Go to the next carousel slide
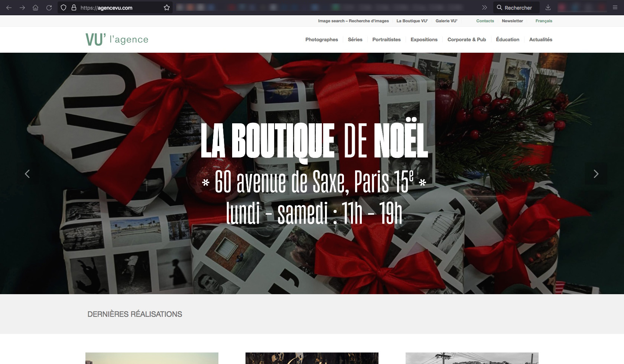This screenshot has height=364, width=624. (x=596, y=174)
